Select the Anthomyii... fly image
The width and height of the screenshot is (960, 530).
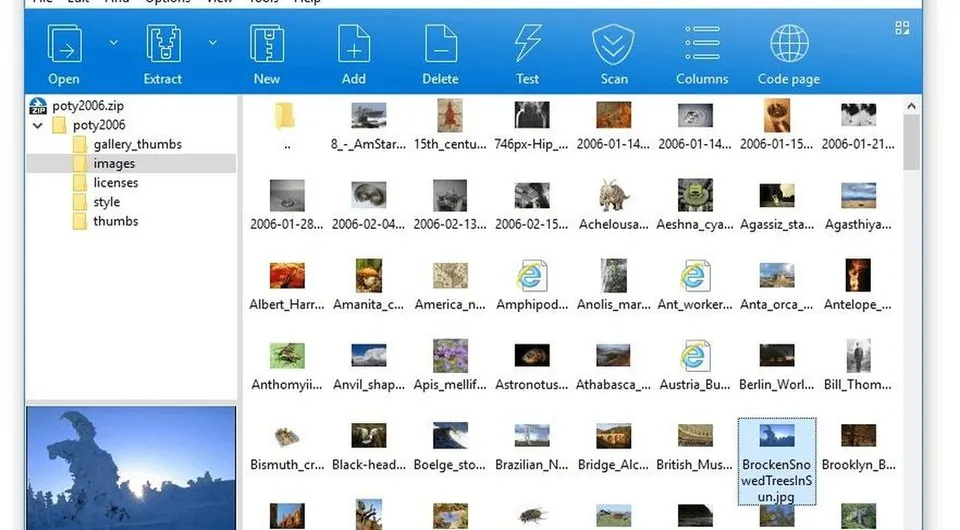(287, 366)
